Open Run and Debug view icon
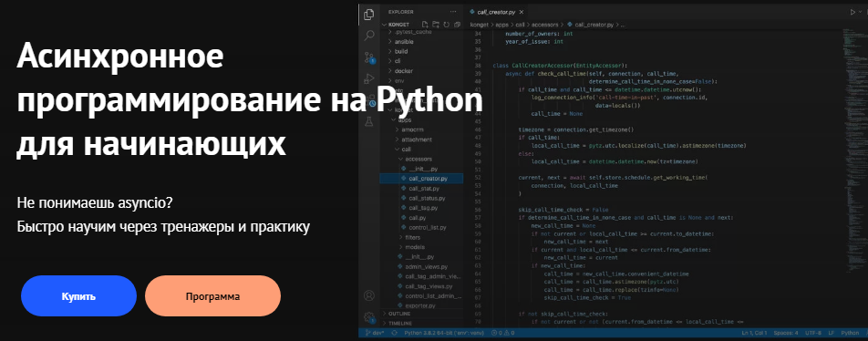This screenshot has width=868, height=341. pyautogui.click(x=369, y=78)
